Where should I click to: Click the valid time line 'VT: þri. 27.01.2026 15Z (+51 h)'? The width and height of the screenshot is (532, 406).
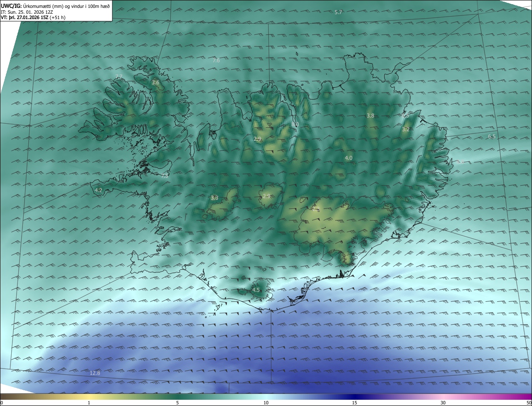33,17
